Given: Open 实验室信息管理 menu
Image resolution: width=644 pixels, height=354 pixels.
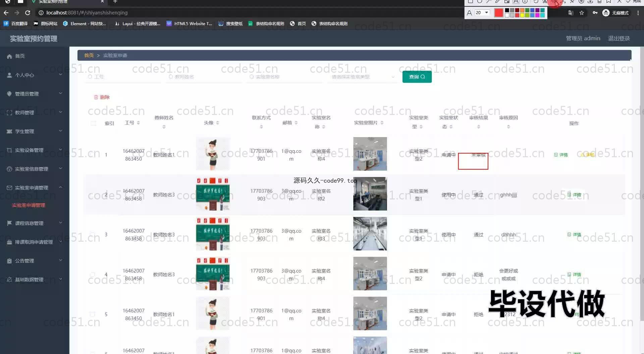Looking at the screenshot, I should pos(32,169).
